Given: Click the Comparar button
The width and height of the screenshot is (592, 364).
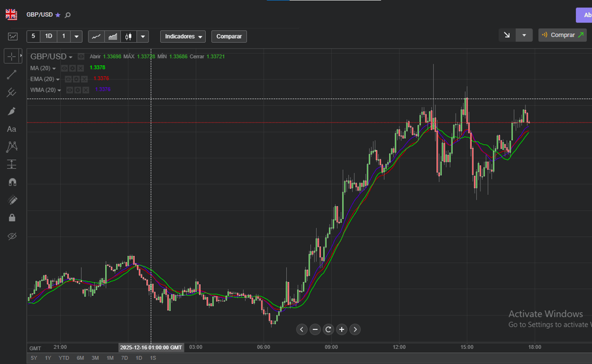Looking at the screenshot, I should click(229, 36).
